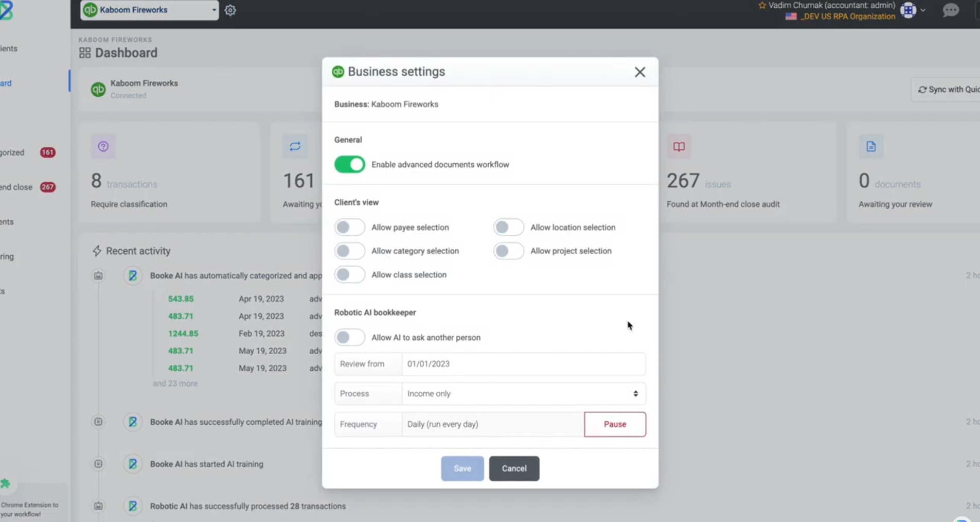The image size is (980, 522).
Task: Open the Process Income only dropdown
Action: [523, 394]
